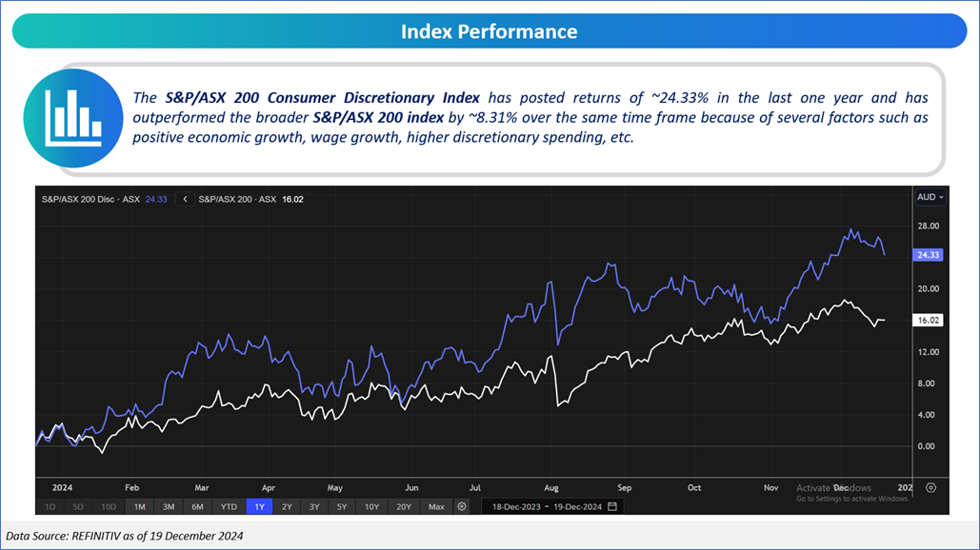Click the May label on the time axis
980x550 pixels.
pos(335,487)
